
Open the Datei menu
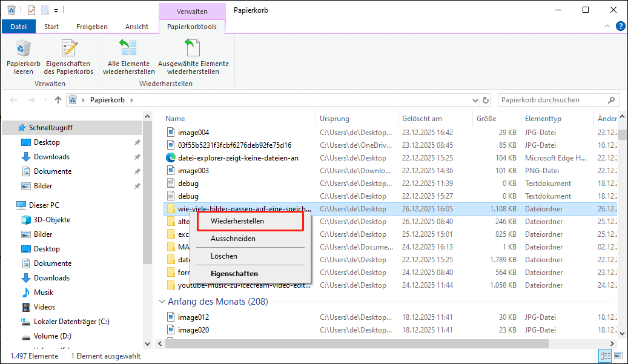coord(18,27)
